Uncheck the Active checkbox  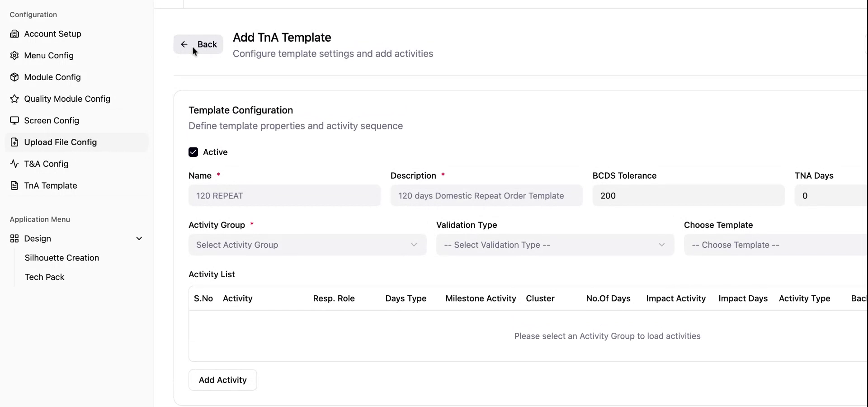click(x=193, y=152)
